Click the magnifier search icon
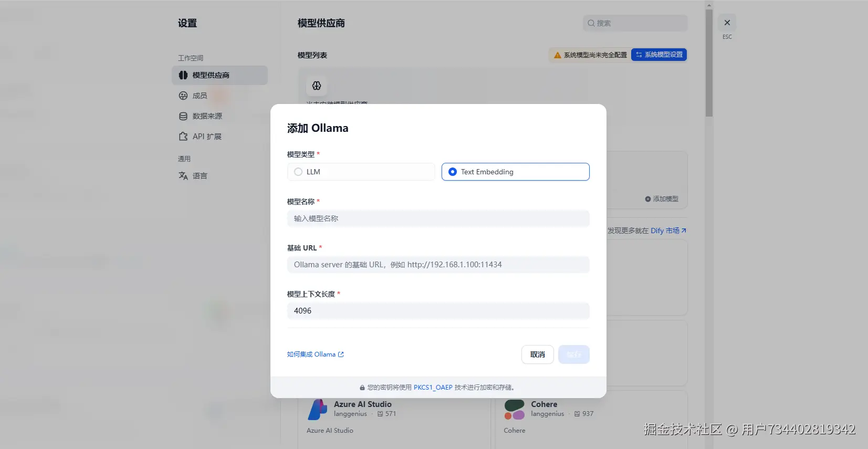868x449 pixels. point(591,23)
